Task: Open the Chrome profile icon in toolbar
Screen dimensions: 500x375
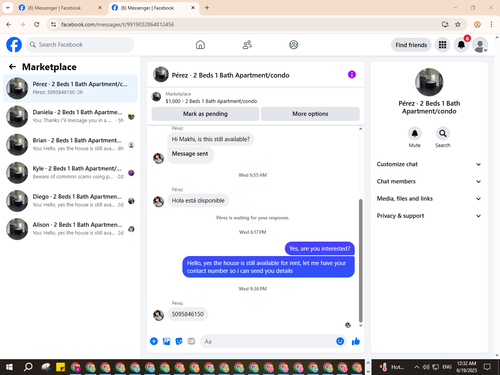Action: [477, 24]
